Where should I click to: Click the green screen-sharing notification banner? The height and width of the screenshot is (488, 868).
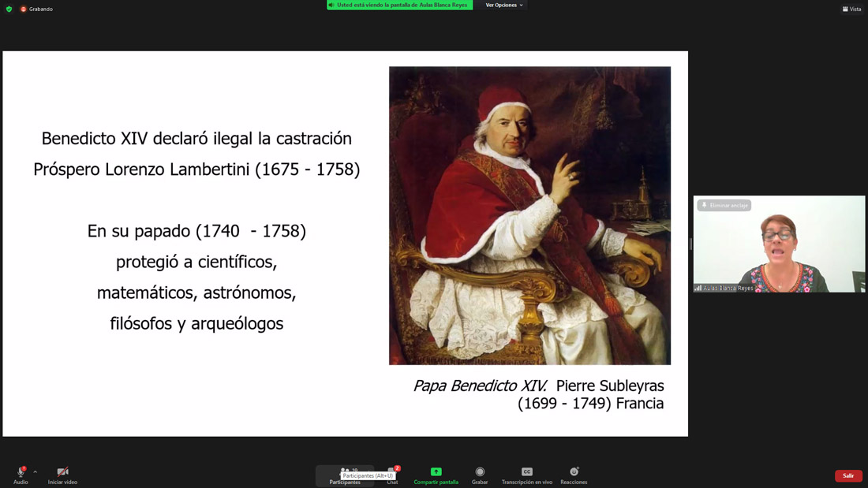[x=400, y=5]
